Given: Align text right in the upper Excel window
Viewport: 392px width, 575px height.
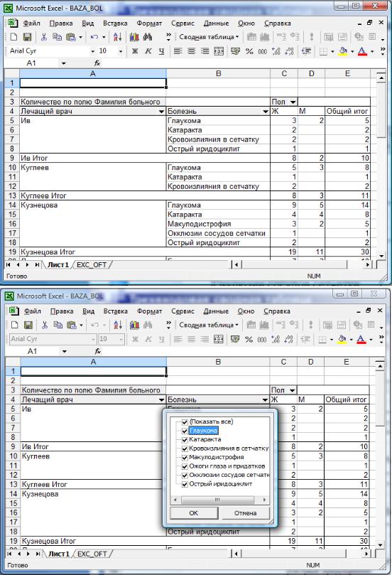Looking at the screenshot, I should click(x=205, y=51).
